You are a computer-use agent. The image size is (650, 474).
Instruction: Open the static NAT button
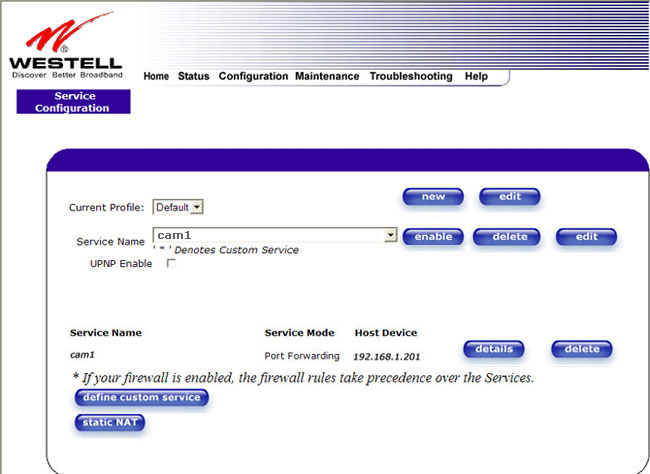pyautogui.click(x=110, y=423)
